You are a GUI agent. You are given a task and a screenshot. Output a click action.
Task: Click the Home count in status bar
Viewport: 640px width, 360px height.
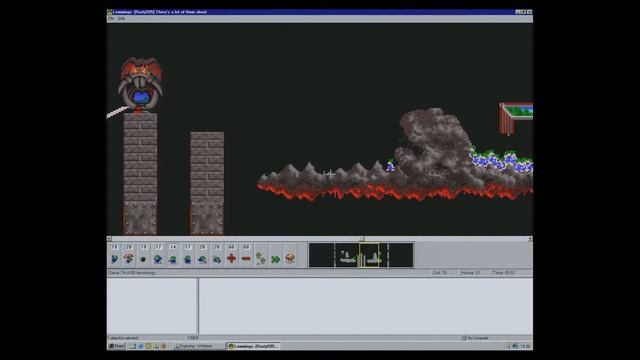pos(470,273)
